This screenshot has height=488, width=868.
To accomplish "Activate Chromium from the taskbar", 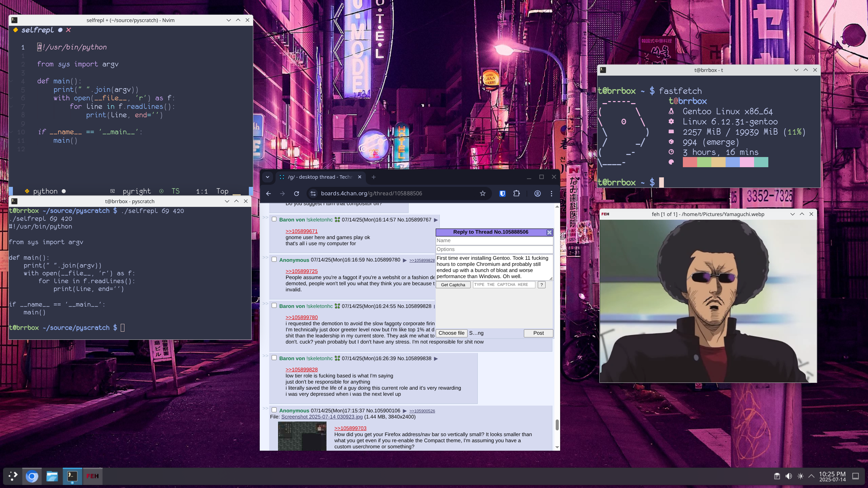I will 32,476.
